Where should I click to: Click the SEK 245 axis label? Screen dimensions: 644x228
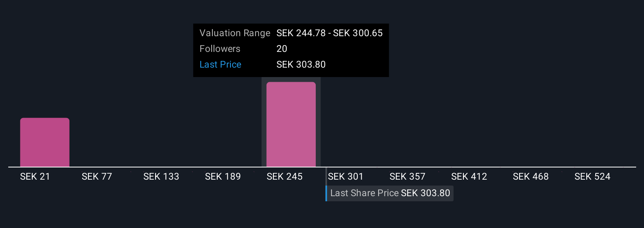click(284, 177)
